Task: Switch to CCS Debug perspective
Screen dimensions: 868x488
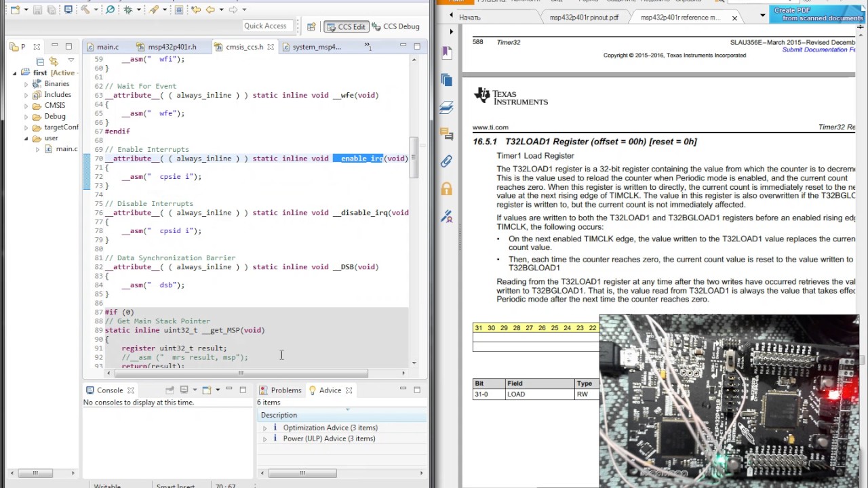Action: [x=395, y=26]
